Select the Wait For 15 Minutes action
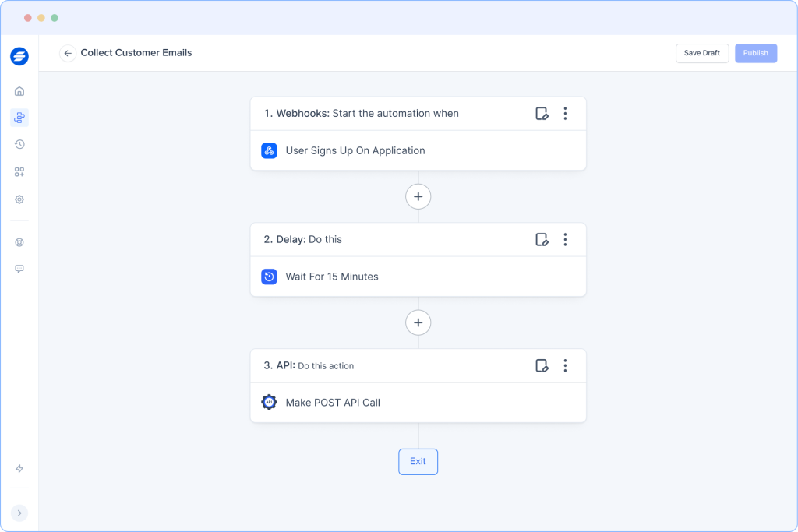798x532 pixels. coord(330,277)
